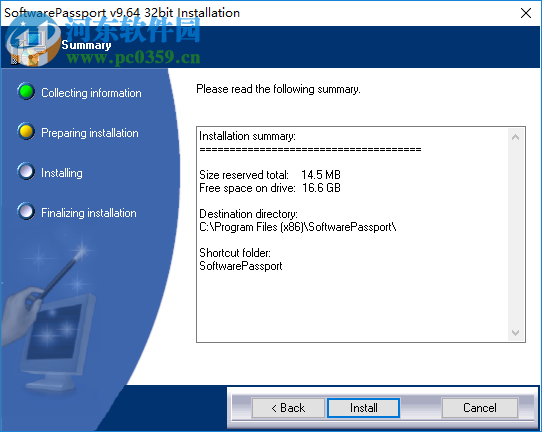This screenshot has height=432, width=542.
Task: Click the SoftwarePassport shortcut folder name
Action: tap(241, 266)
